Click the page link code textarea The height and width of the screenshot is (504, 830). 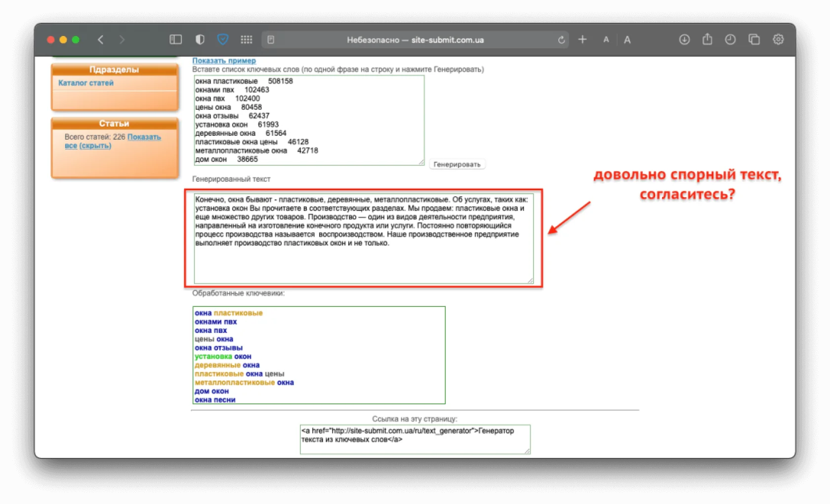click(415, 439)
